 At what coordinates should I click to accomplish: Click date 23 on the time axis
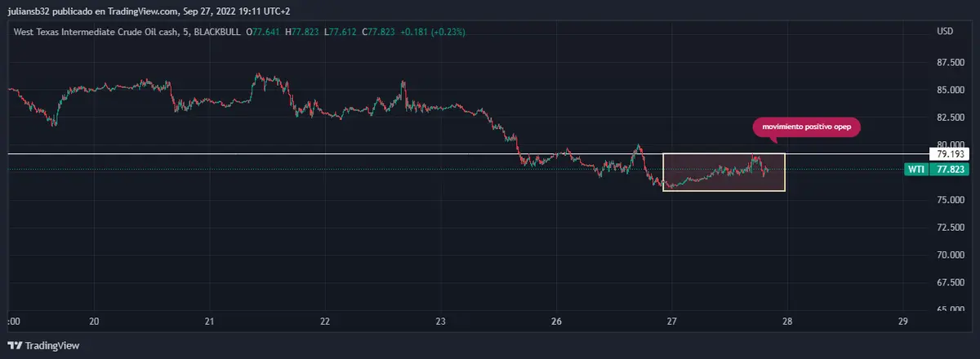pyautogui.click(x=440, y=321)
